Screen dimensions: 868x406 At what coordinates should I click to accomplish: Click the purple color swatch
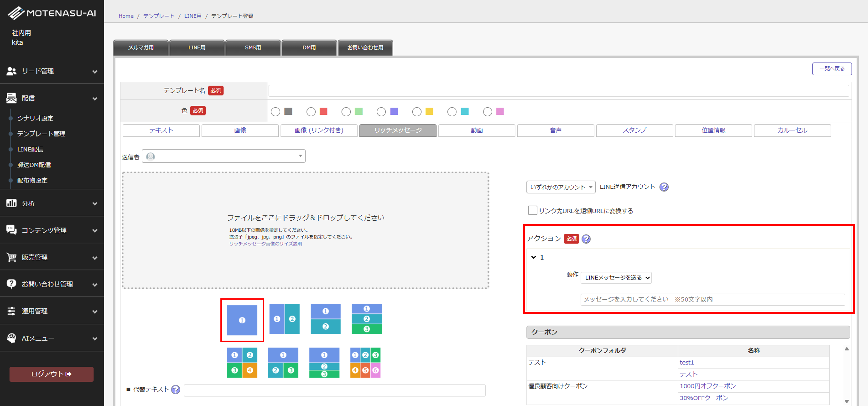click(x=394, y=111)
